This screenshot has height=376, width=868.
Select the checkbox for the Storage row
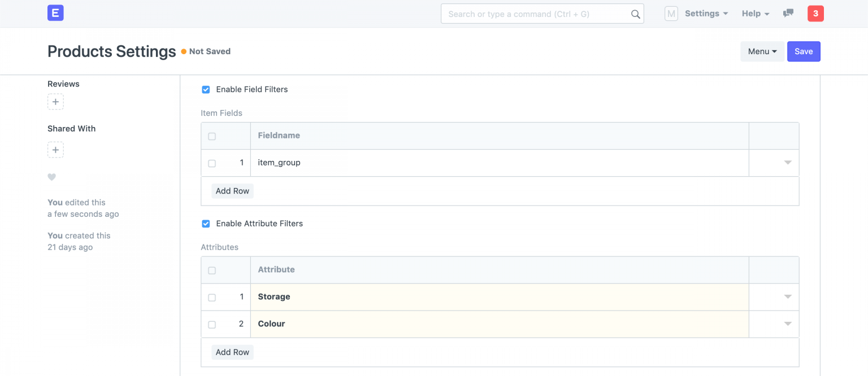212,297
